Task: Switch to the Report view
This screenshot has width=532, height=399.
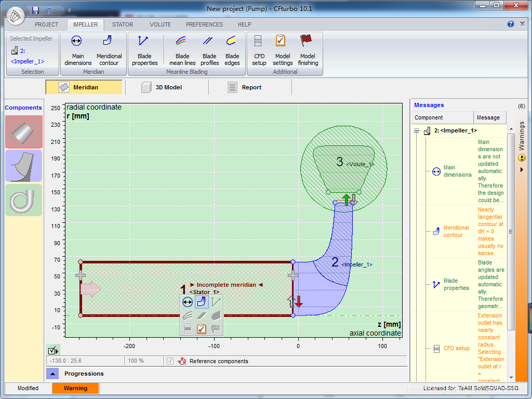Action: [250, 87]
